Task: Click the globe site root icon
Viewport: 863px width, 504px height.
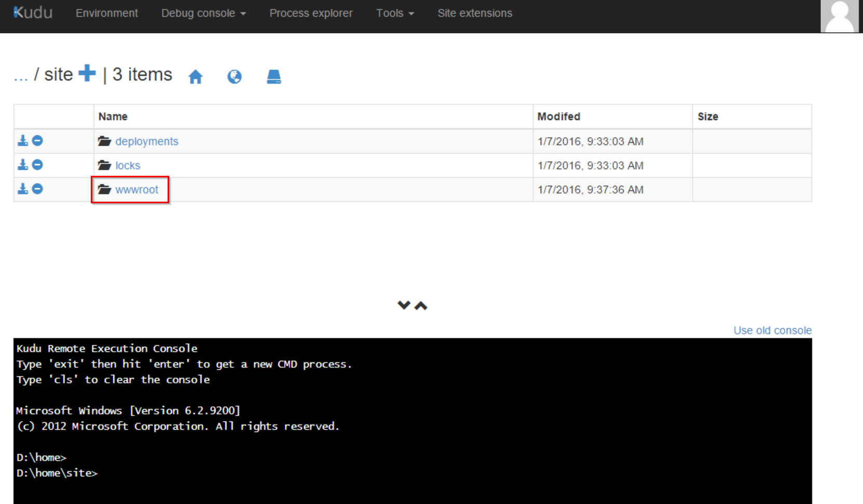Action: click(x=235, y=77)
